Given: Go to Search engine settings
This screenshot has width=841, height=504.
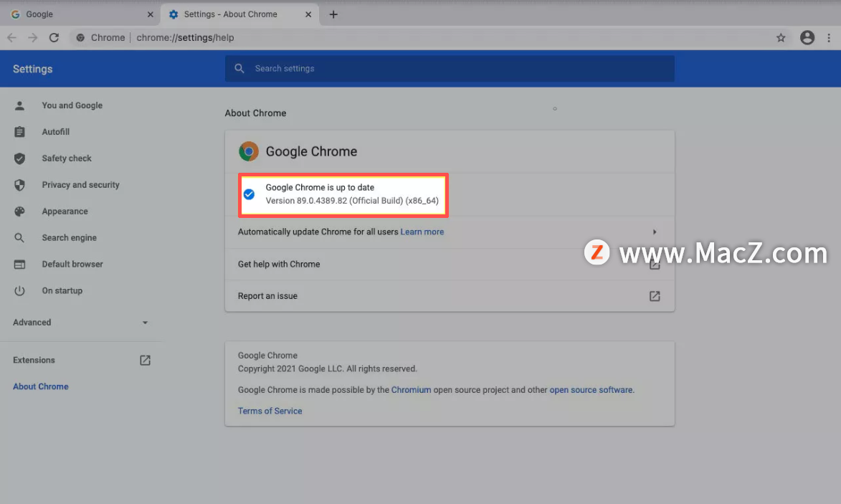Looking at the screenshot, I should point(70,237).
